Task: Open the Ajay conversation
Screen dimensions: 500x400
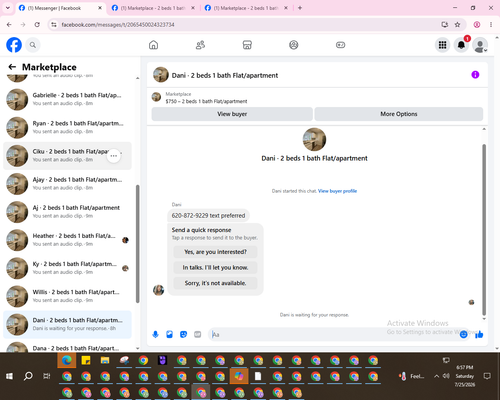Action: tap(67, 184)
